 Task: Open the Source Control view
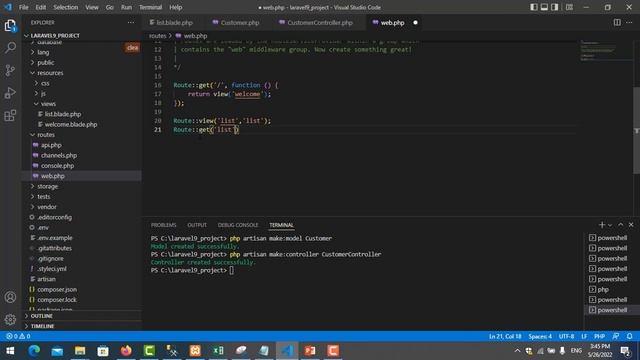point(10,70)
